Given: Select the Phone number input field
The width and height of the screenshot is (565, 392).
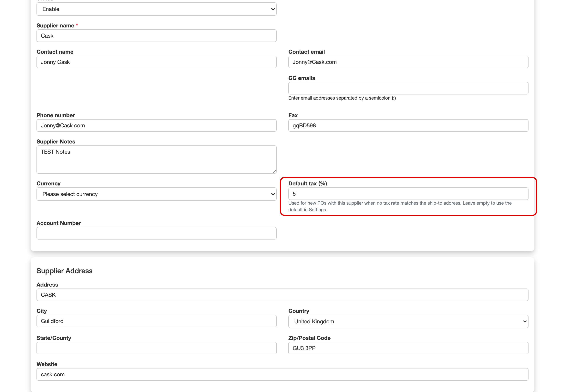Looking at the screenshot, I should pyautogui.click(x=156, y=125).
